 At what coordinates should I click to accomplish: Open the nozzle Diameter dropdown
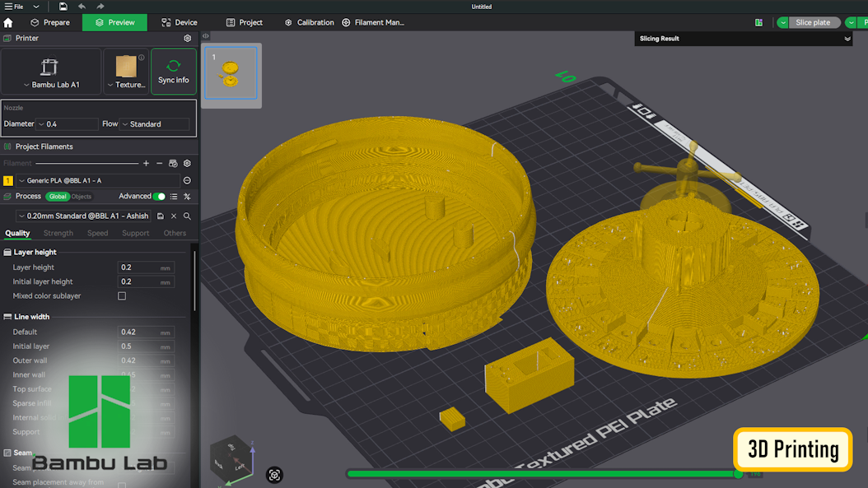coord(67,124)
